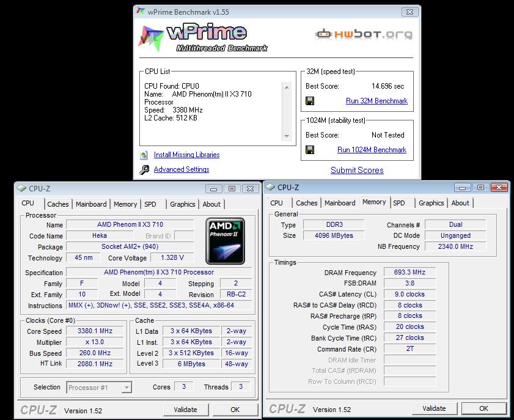The height and width of the screenshot is (420, 514).
Task: Click Validate in left CPU-Z window
Action: [x=186, y=410]
